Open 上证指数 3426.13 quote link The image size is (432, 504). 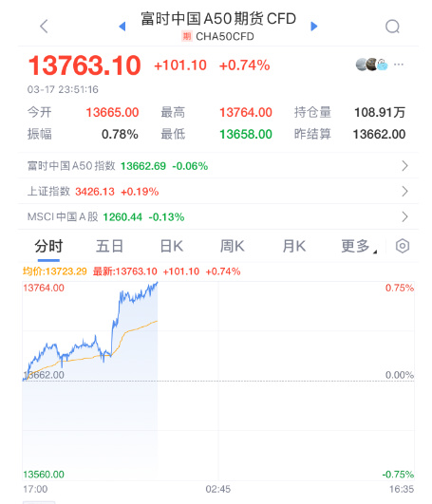click(x=93, y=192)
